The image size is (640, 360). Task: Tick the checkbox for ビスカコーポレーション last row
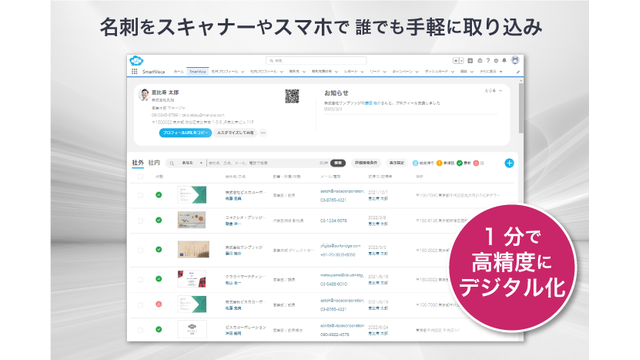pos(140,330)
